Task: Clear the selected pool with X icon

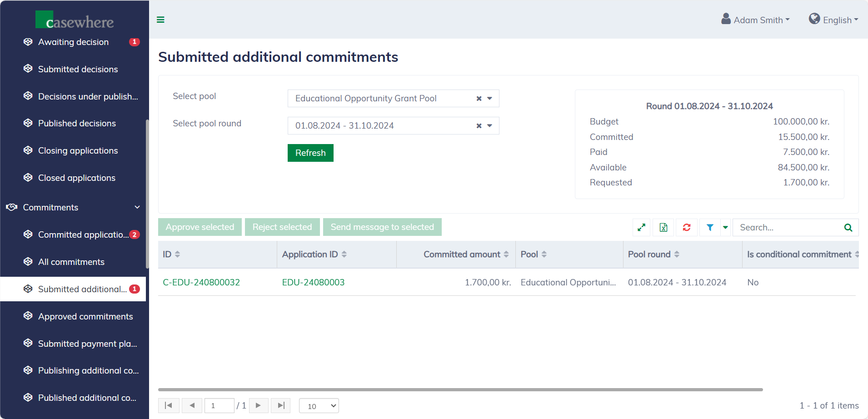Action: 479,99
